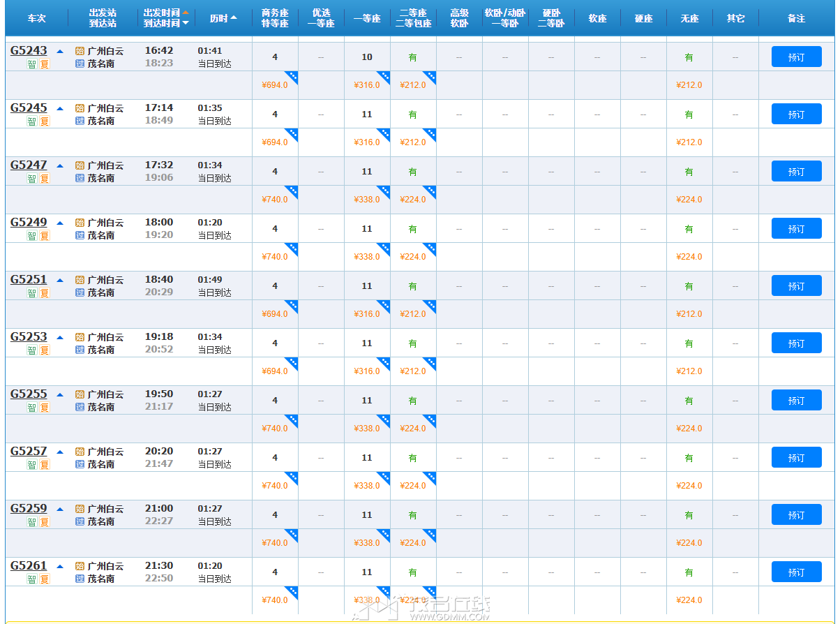840x624 pixels.
Task: Click the 车次 column header
Action: (36, 18)
